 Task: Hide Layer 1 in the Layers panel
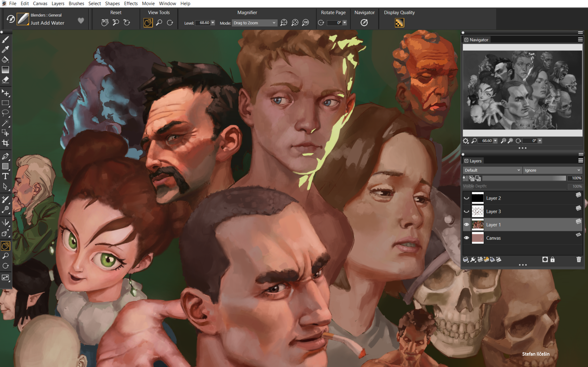(467, 224)
